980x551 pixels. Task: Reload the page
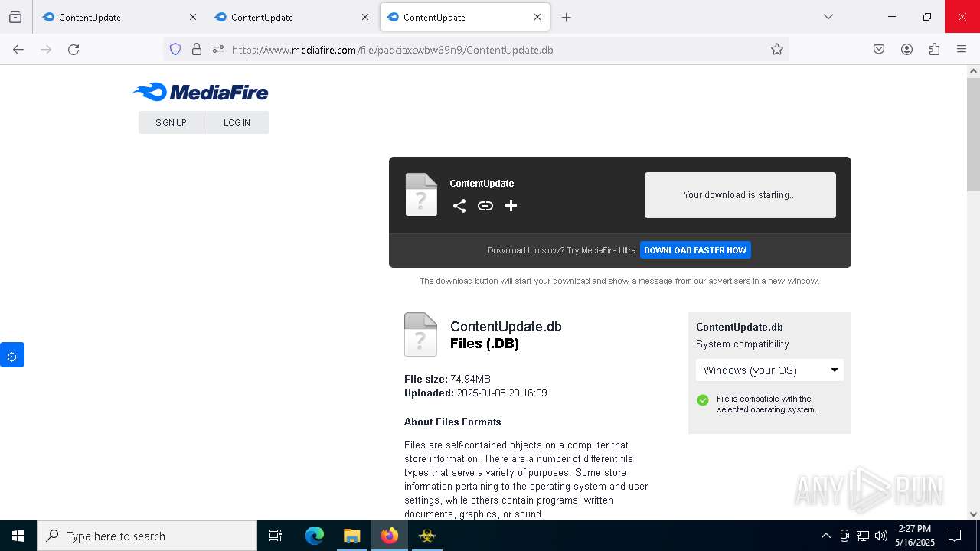pyautogui.click(x=73, y=49)
